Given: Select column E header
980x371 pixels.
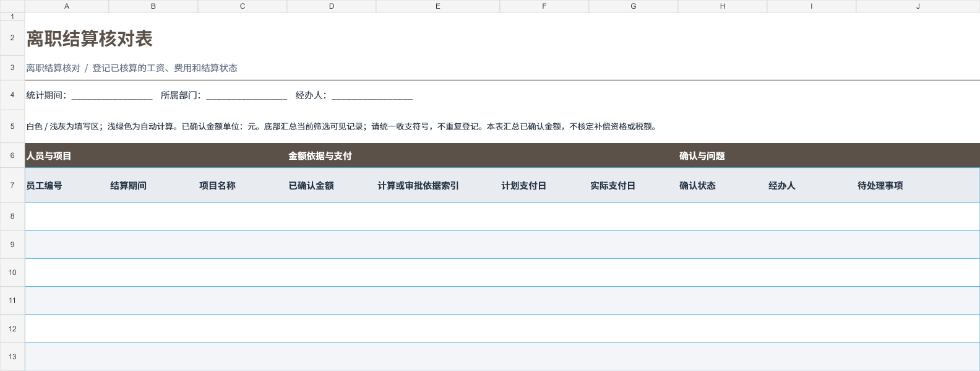Looking at the screenshot, I should tap(438, 6).
